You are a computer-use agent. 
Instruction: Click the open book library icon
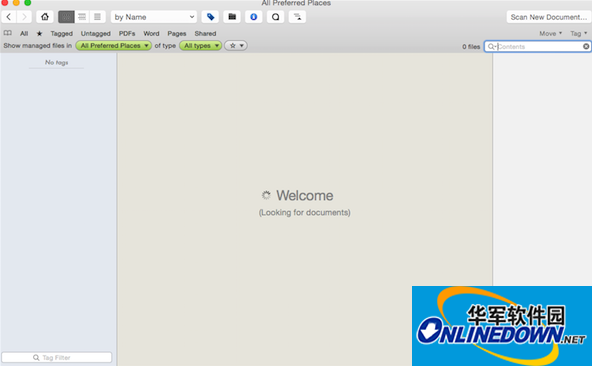click(x=8, y=33)
